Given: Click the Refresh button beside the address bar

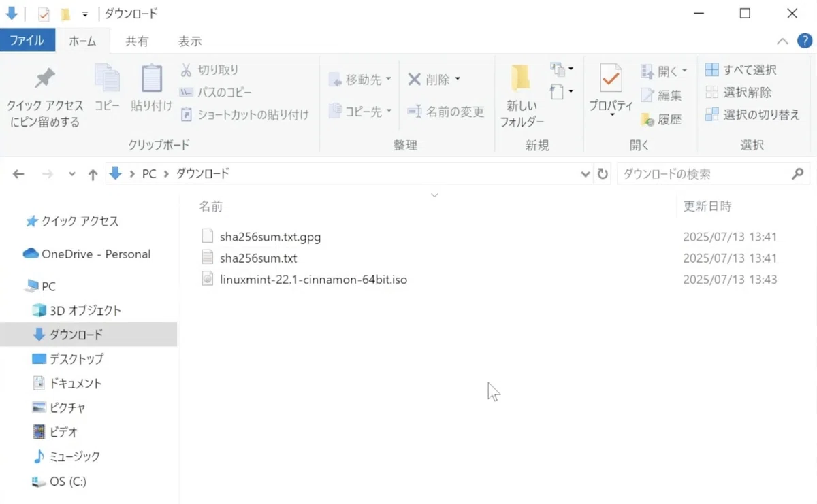Looking at the screenshot, I should point(603,174).
